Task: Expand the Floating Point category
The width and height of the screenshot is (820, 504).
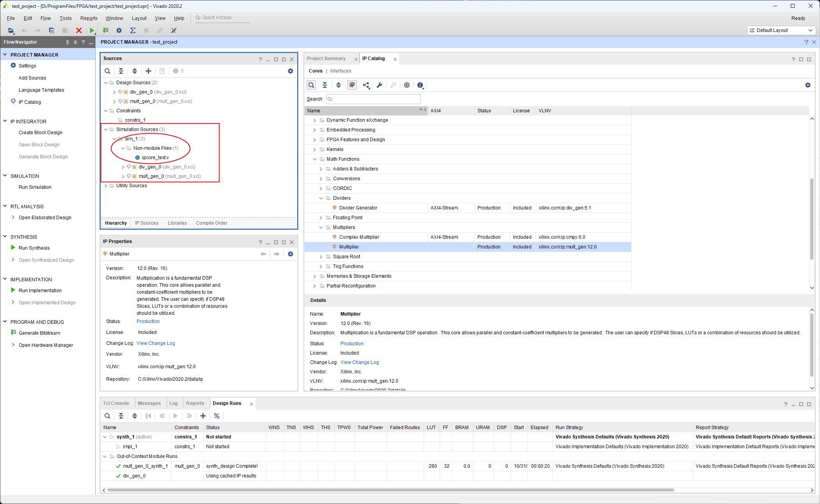Action: (x=321, y=218)
